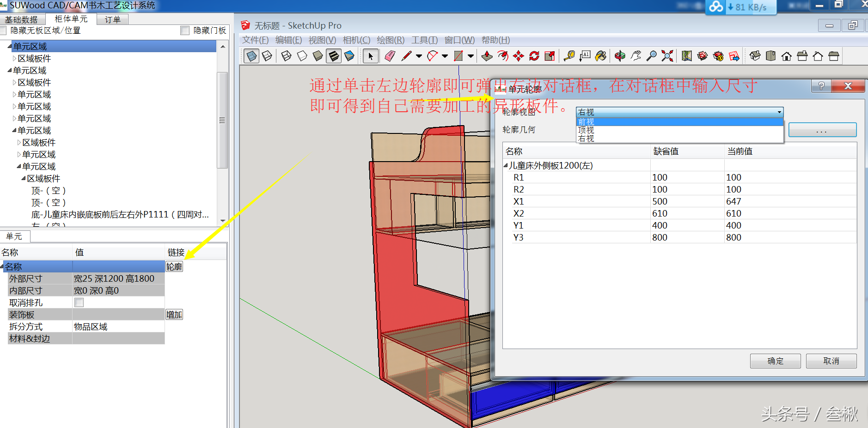Pick the Rectangle shape tool

coord(458,56)
